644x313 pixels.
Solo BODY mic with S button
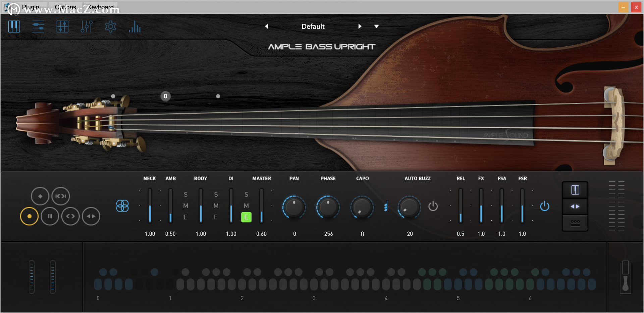click(x=216, y=194)
